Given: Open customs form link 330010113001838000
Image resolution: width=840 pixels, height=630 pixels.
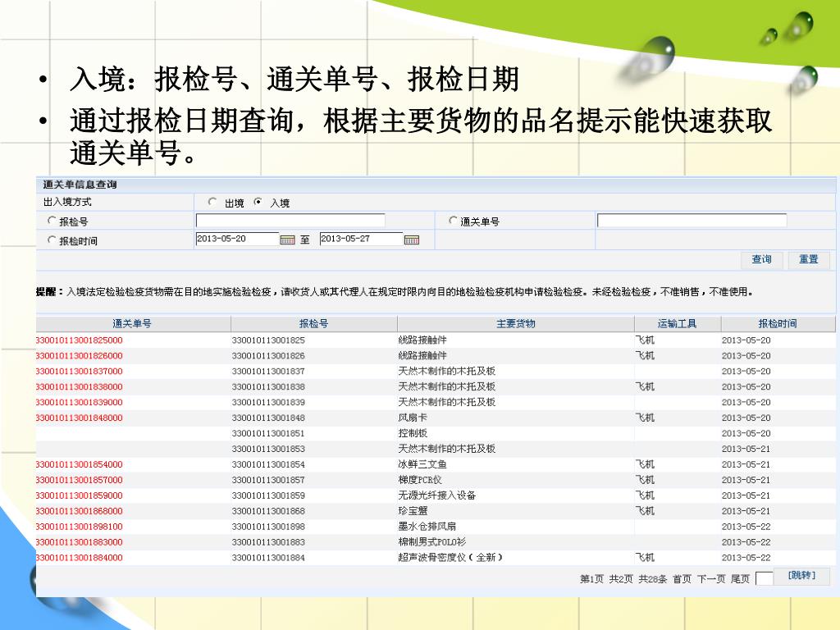Looking at the screenshot, I should [80, 387].
